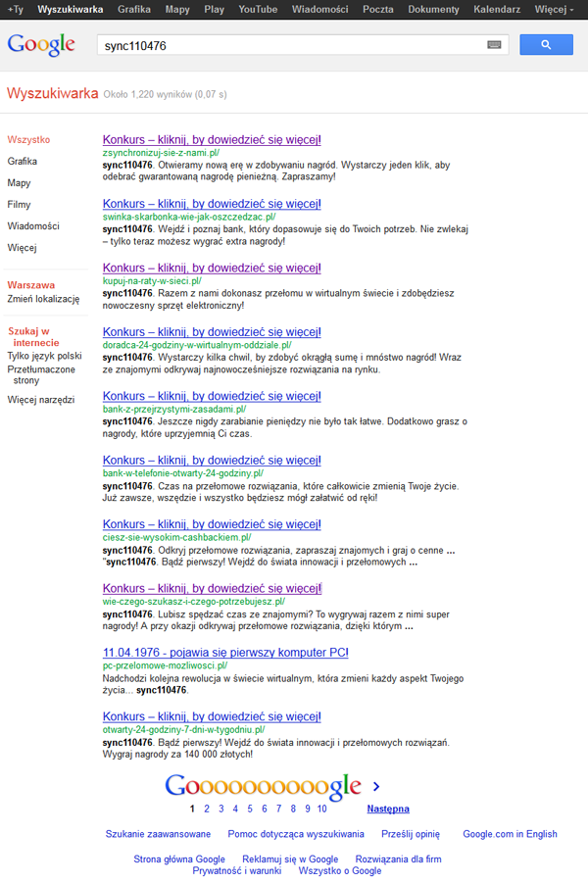The image size is (588, 883).
Task: Open YouTube from the top navigation bar
Action: [258, 9]
